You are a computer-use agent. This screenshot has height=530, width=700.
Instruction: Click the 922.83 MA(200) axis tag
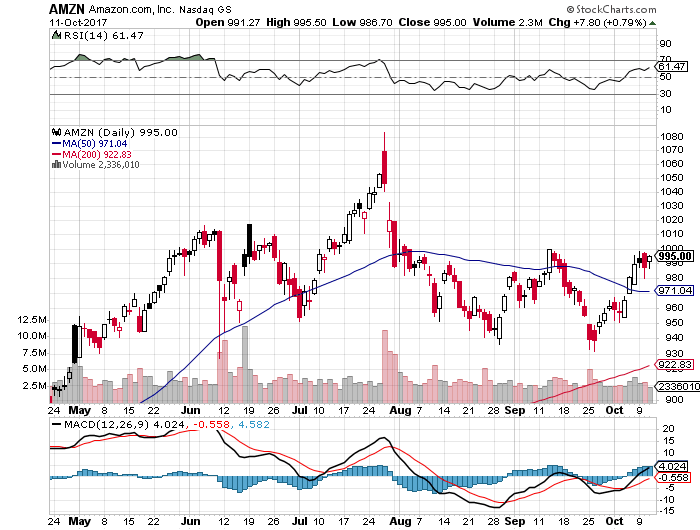pyautogui.click(x=674, y=364)
